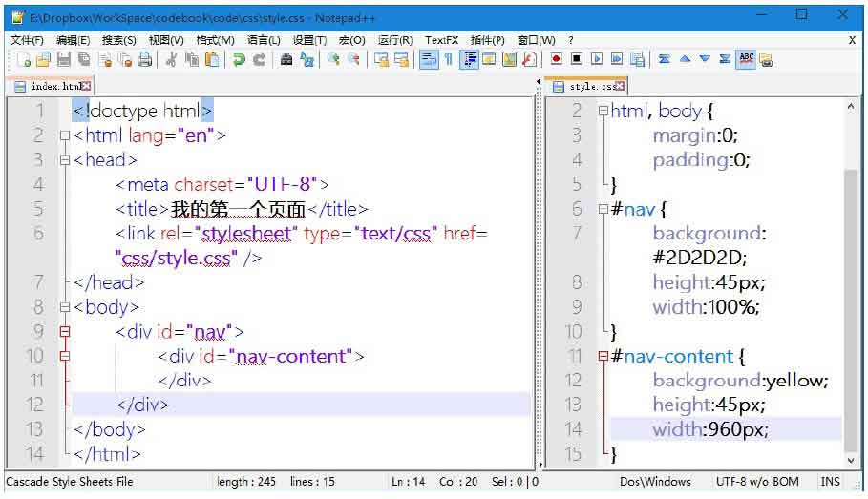Collapse the #nav CSS rule fold
Screen dimensions: 868x499
(x=603, y=209)
